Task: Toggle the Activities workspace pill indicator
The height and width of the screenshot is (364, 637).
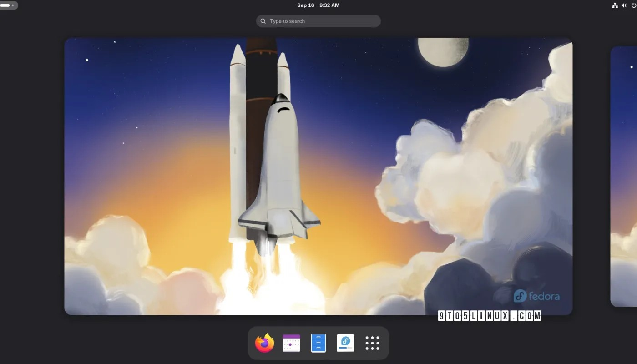Action: coord(7,5)
